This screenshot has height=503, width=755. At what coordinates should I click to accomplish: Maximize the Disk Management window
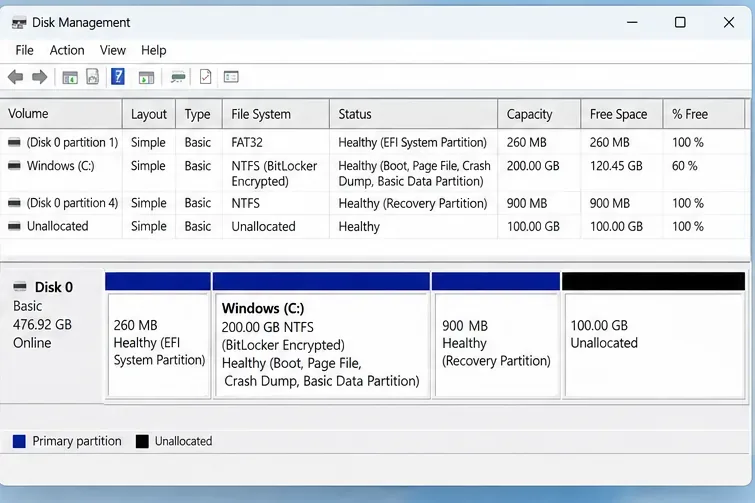tap(680, 22)
